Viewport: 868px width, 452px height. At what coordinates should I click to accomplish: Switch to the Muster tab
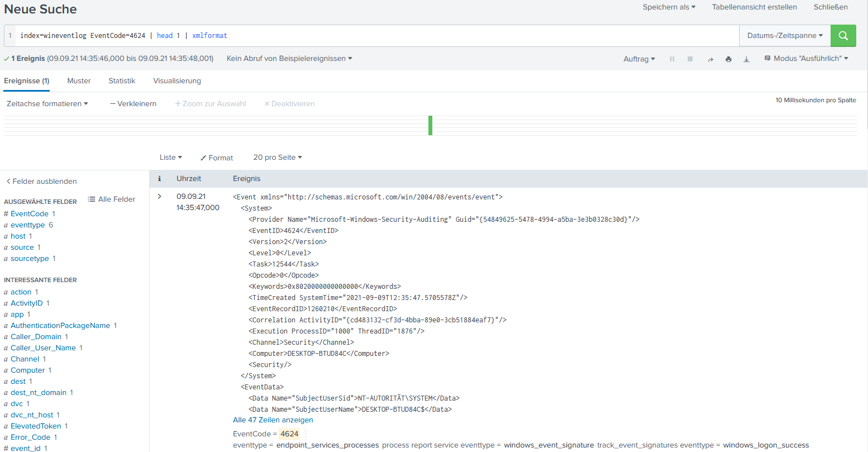[79, 81]
